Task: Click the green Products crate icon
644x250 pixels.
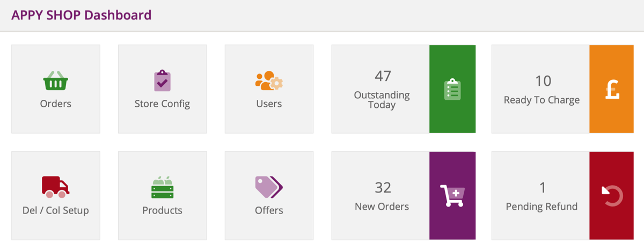Action: click(x=162, y=187)
